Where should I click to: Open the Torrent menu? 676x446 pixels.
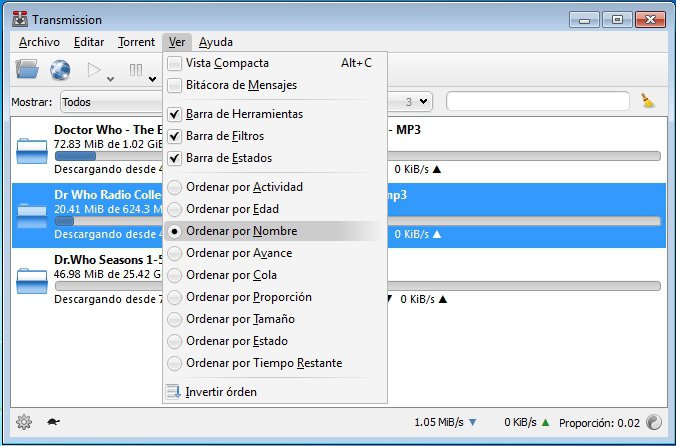click(x=136, y=42)
